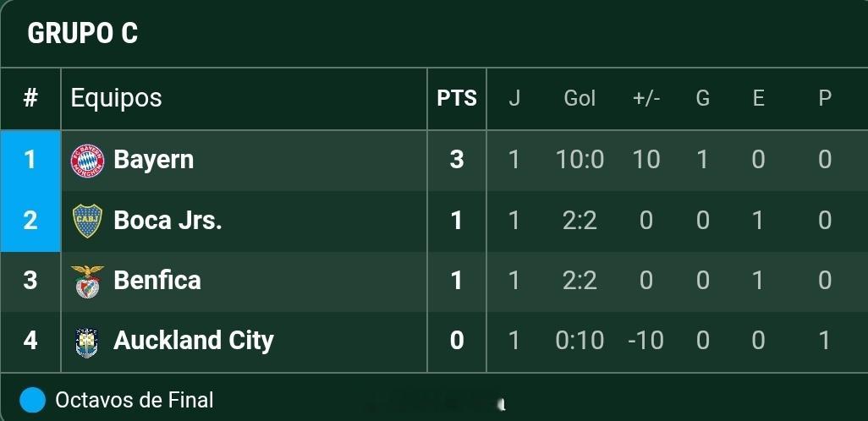Click the J matches played header

coord(514,98)
